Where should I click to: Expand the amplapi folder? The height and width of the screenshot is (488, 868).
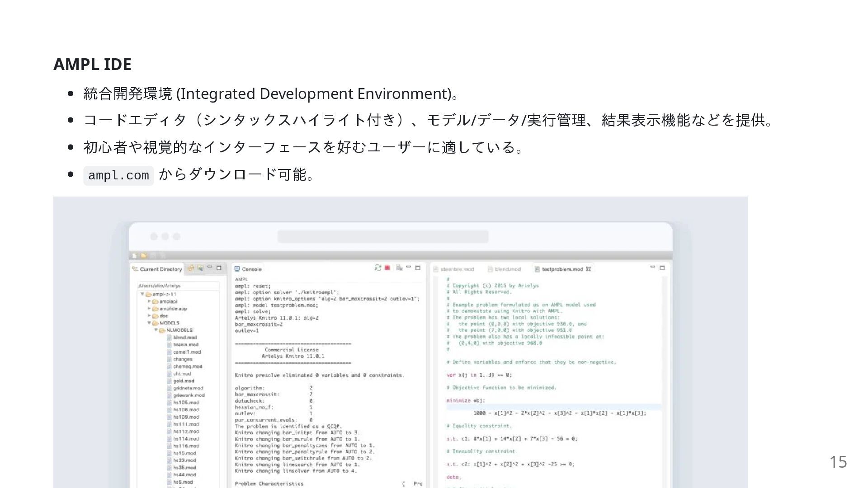click(149, 301)
